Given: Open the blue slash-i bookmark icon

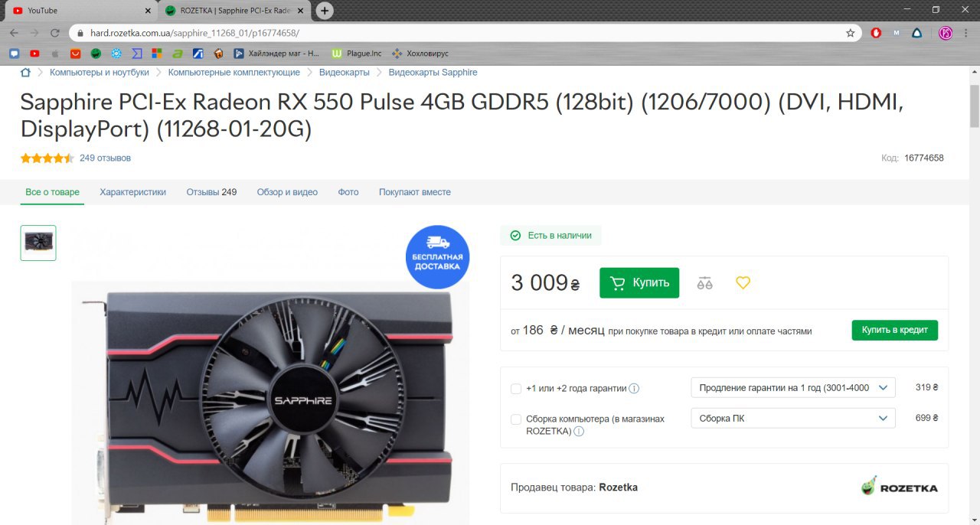Looking at the screenshot, I should coord(198,54).
